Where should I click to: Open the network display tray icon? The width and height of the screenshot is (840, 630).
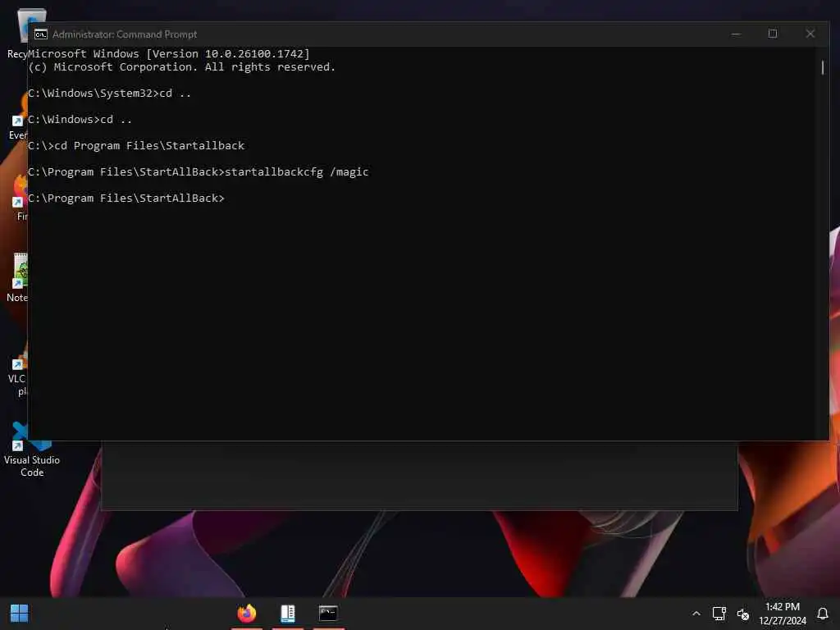point(719,614)
